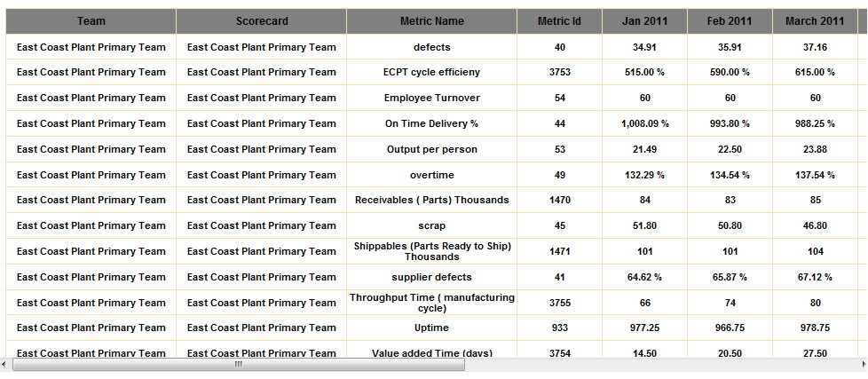Click the Scorecard column header
The height and width of the screenshot is (379, 868).
point(262,21)
